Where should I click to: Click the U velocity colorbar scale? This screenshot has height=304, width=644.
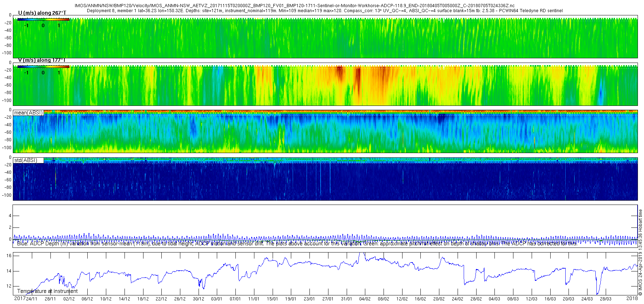click(43, 19)
